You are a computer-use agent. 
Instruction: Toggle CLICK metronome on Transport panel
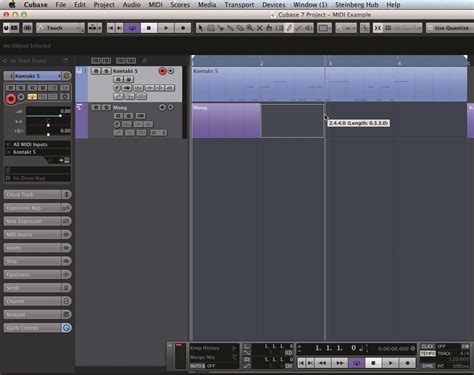428,346
